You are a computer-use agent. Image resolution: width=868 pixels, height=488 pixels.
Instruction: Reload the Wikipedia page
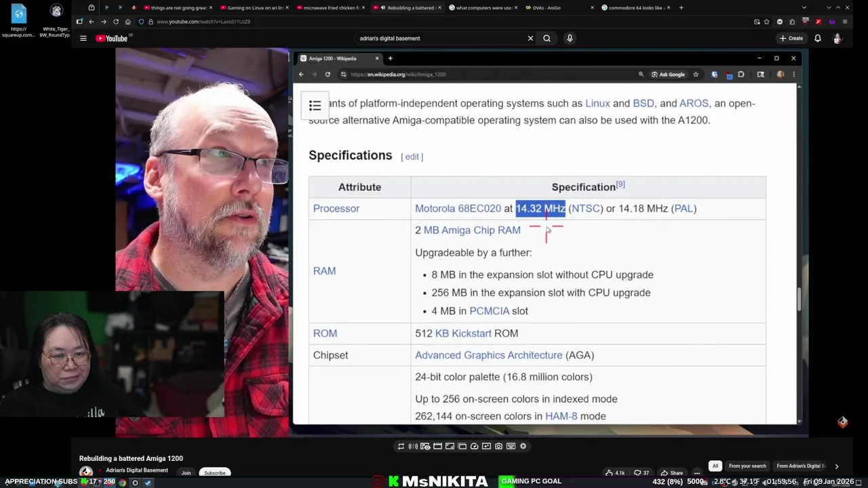328,75
